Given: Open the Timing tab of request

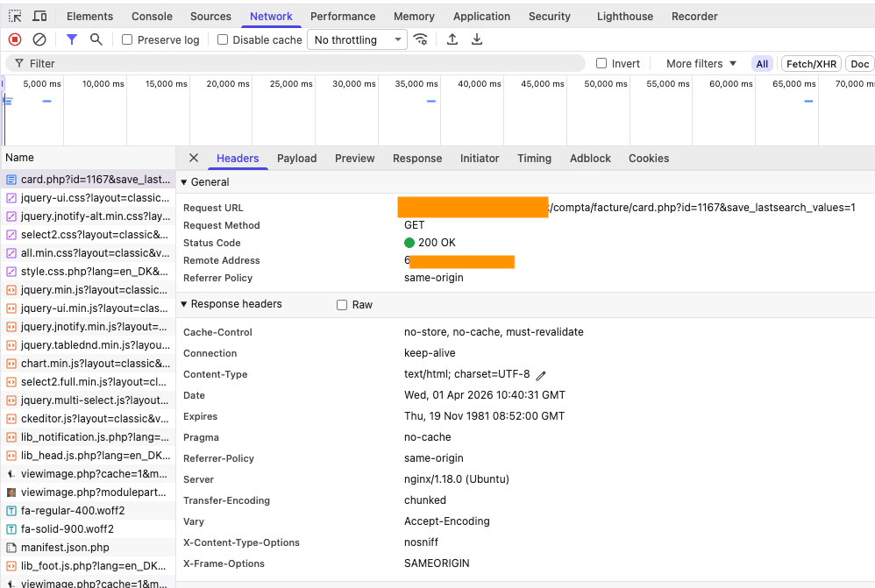Looking at the screenshot, I should click(x=534, y=159).
